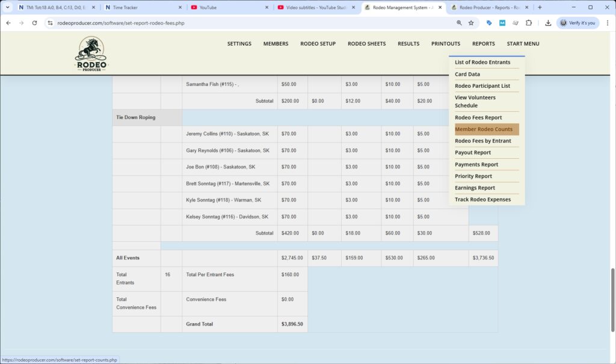Expand the REPORTS navigation dropdown
Screen dimensions: 616x364
coord(484,43)
